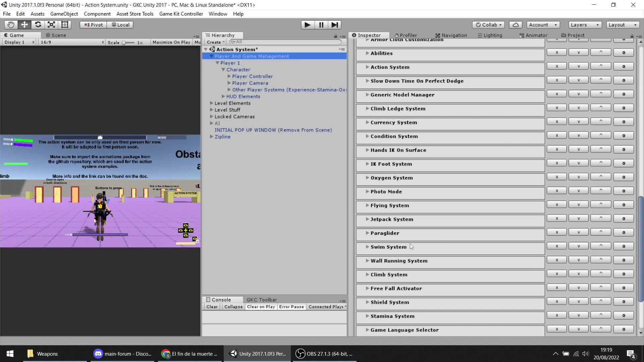Click the Step frame button
This screenshot has width=644, height=362.
point(334,25)
